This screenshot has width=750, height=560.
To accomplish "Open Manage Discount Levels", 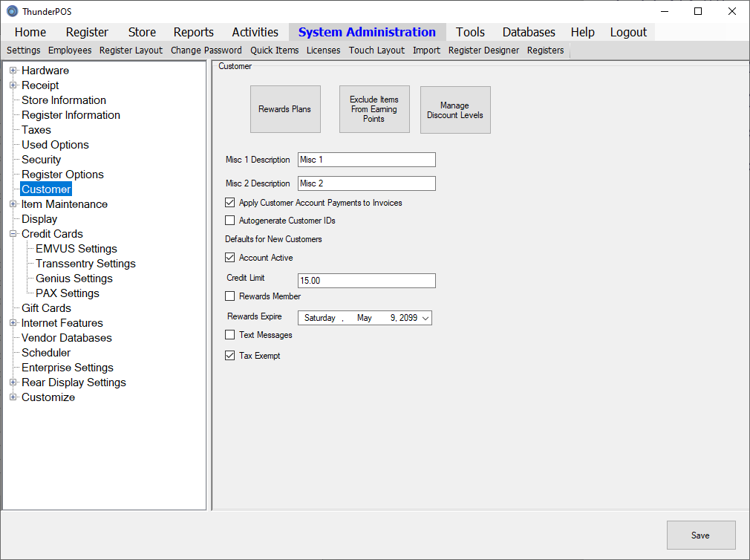I will [455, 110].
